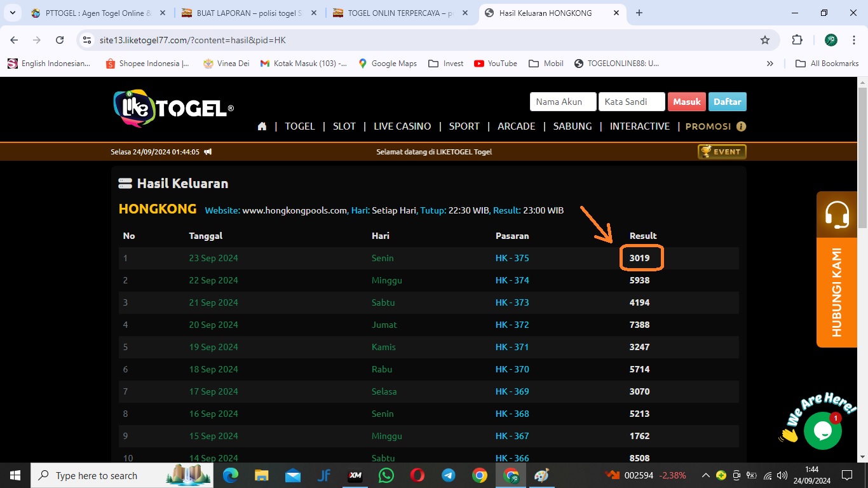The height and width of the screenshot is (488, 868).
Task: Click the Nama Akun input field
Action: 563,102
